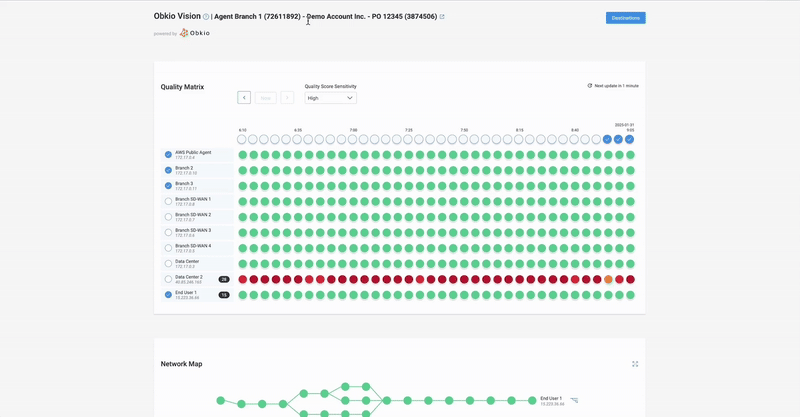The height and width of the screenshot is (417, 800).
Task: Click the Branch SD-WAN 1 row label
Action: (x=193, y=202)
